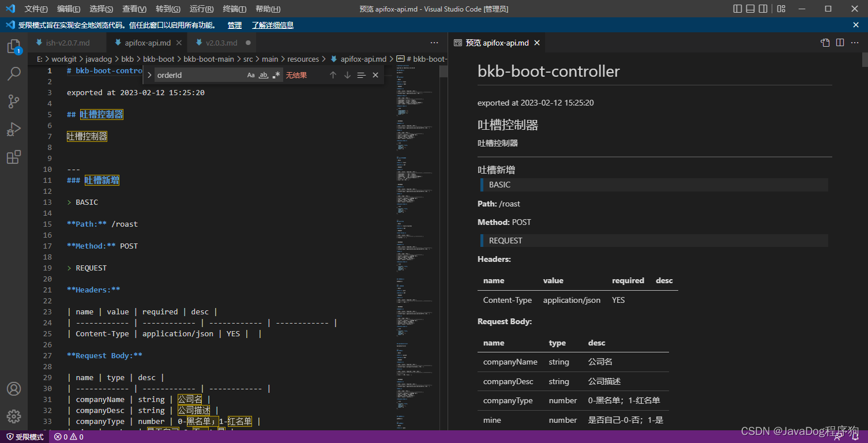This screenshot has width=868, height=443.
Task: Click the 'bkb-boot-controller' preview heading
Action: pyautogui.click(x=548, y=72)
